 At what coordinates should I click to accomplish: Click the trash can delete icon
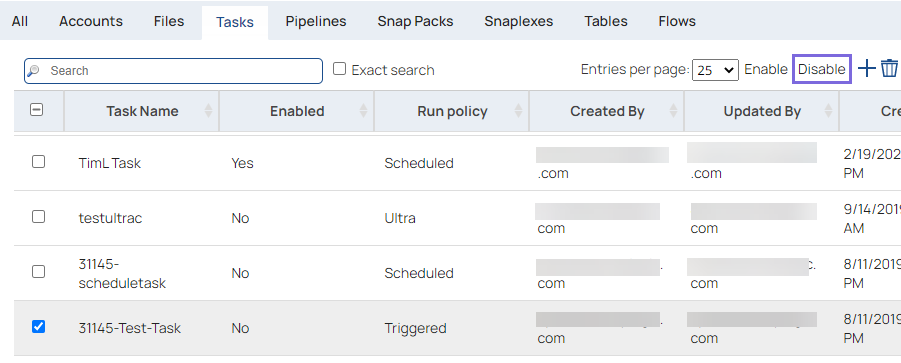coord(890,69)
